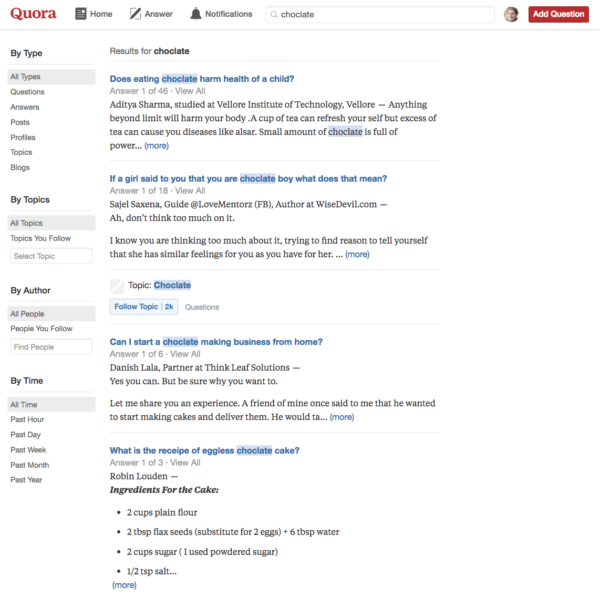600x599 pixels.
Task: Open the Choclate topic link
Action: [172, 285]
